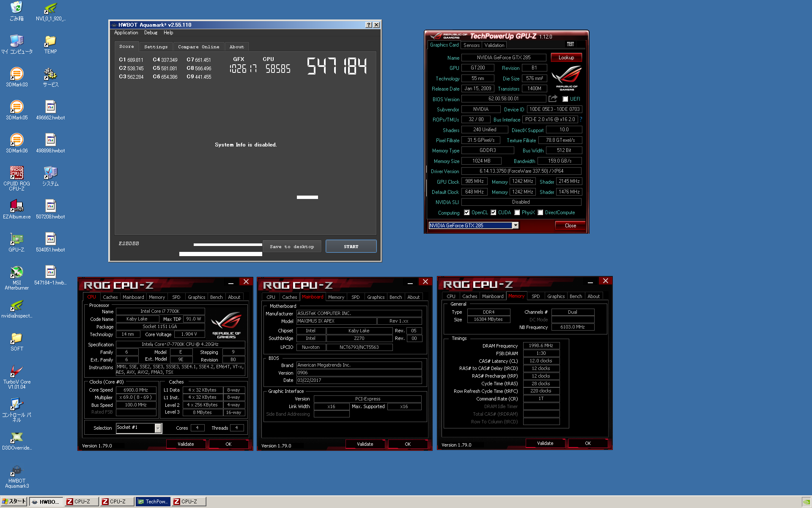Toggle the UEFI checkbox in GPU-Z
The image size is (812, 508).
(x=565, y=99)
